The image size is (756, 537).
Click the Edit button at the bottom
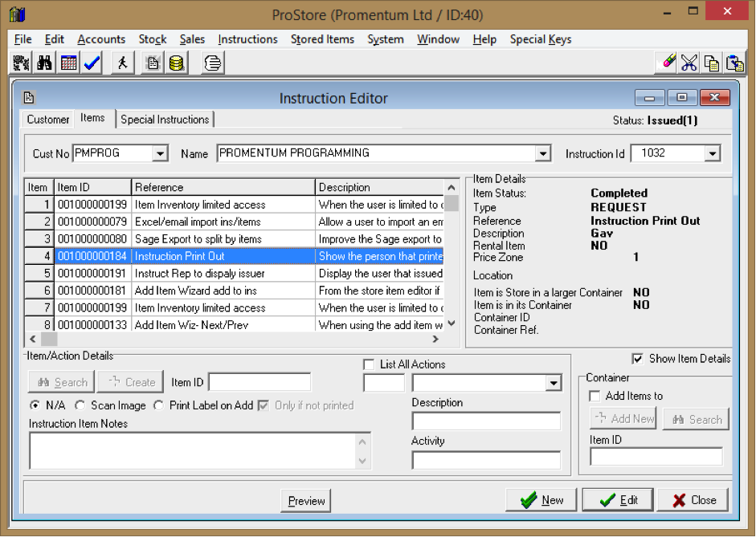[618, 500]
